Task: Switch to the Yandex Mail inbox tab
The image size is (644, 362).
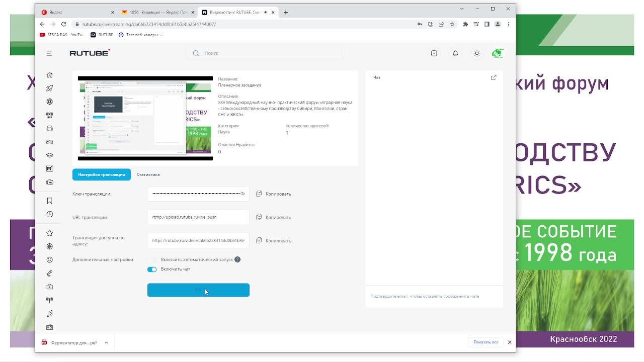Action: [x=157, y=12]
